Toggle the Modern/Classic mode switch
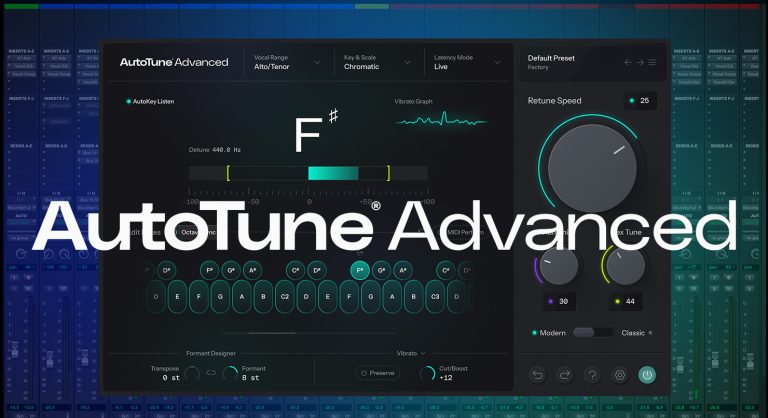Viewport: 768px width, 418px height. pos(593,333)
